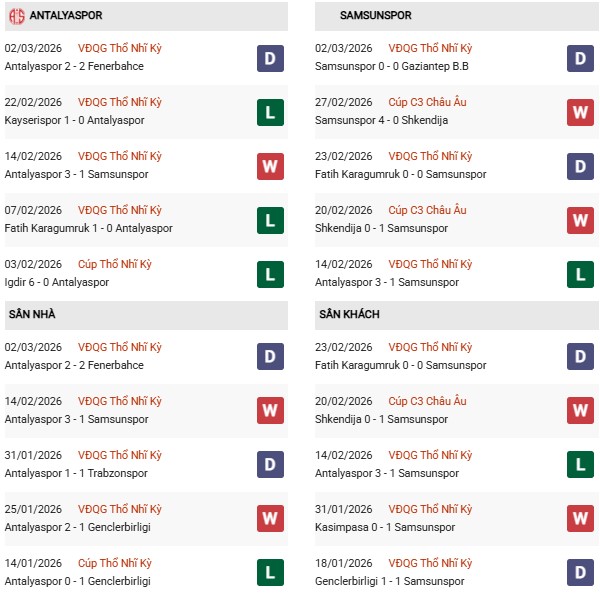The height and width of the screenshot is (596, 600).
Task: Click the D badge for Genclerbirligi 1-1 Samsunspor
Action: click(x=580, y=572)
